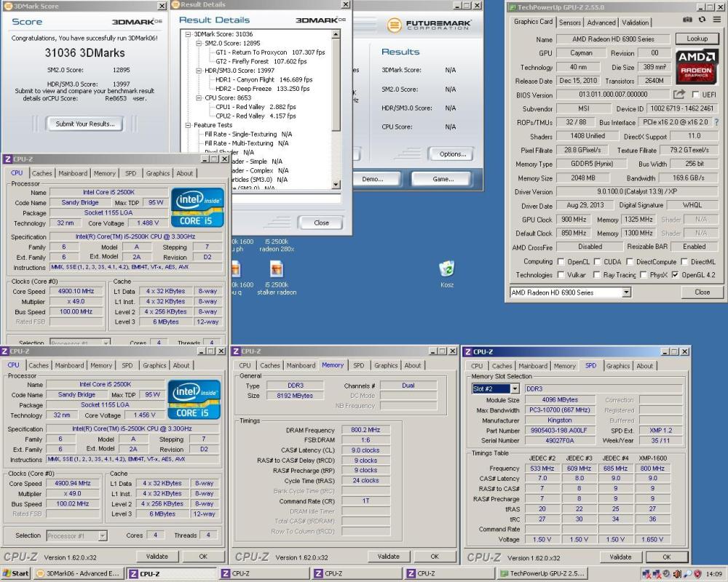Click the AMD Radeon Graphics logo
The width and height of the screenshot is (728, 582).
tap(697, 65)
